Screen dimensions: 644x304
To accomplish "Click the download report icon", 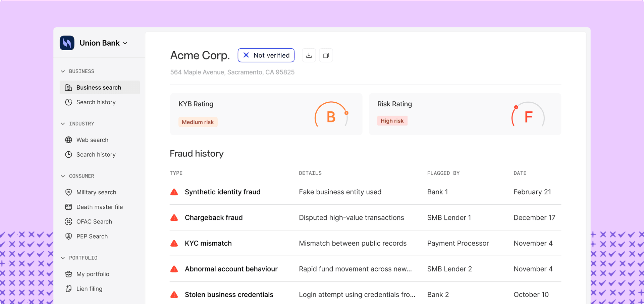I will [309, 55].
